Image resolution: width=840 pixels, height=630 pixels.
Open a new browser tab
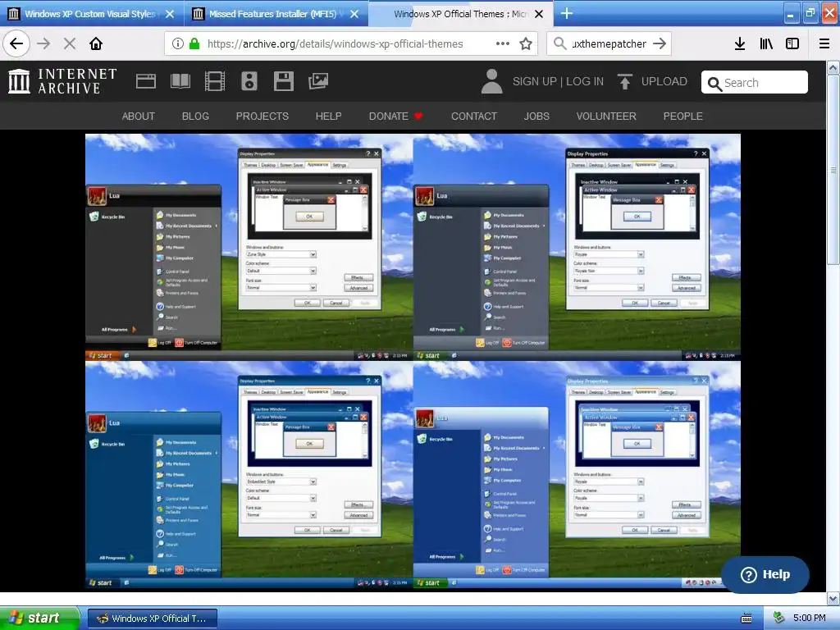point(566,13)
